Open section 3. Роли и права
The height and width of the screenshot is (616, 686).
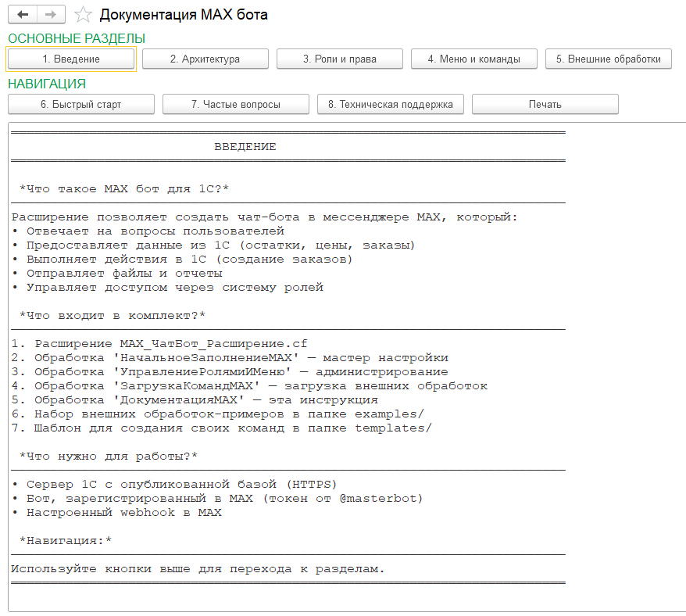[340, 59]
